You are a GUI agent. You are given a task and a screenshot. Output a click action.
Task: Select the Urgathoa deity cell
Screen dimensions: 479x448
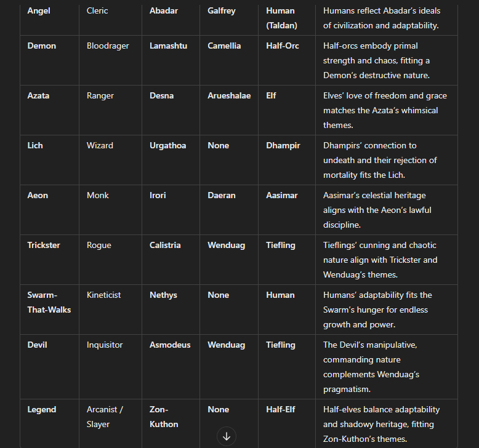pyautogui.click(x=167, y=146)
